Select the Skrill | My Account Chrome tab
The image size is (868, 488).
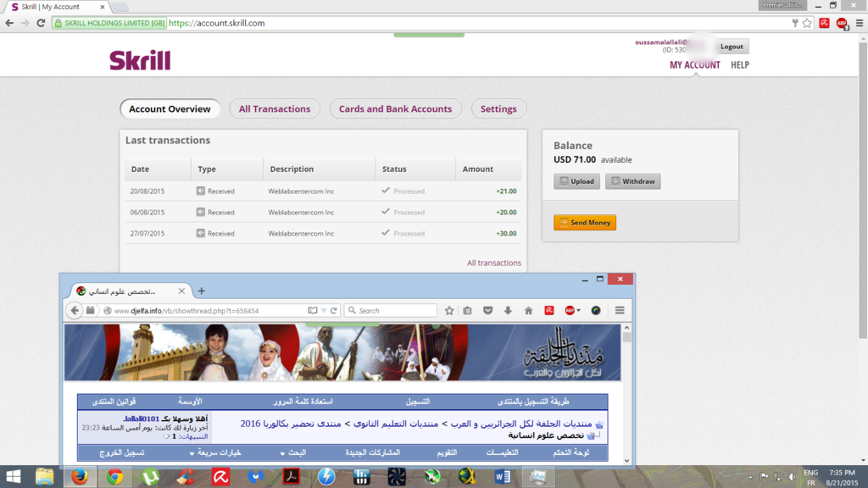click(58, 7)
